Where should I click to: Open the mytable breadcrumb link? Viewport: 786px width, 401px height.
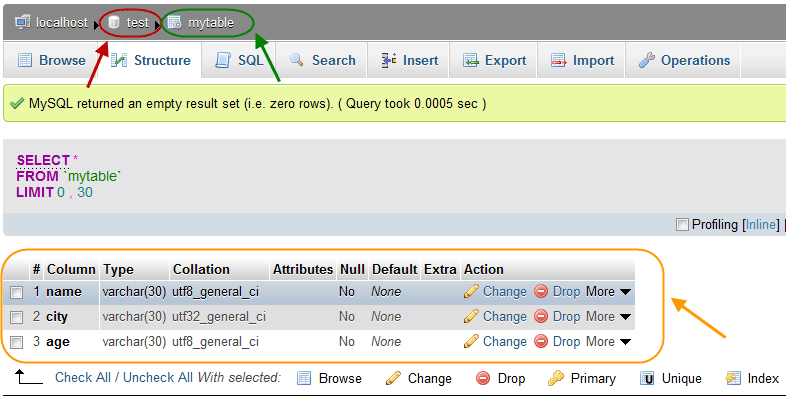(x=211, y=23)
